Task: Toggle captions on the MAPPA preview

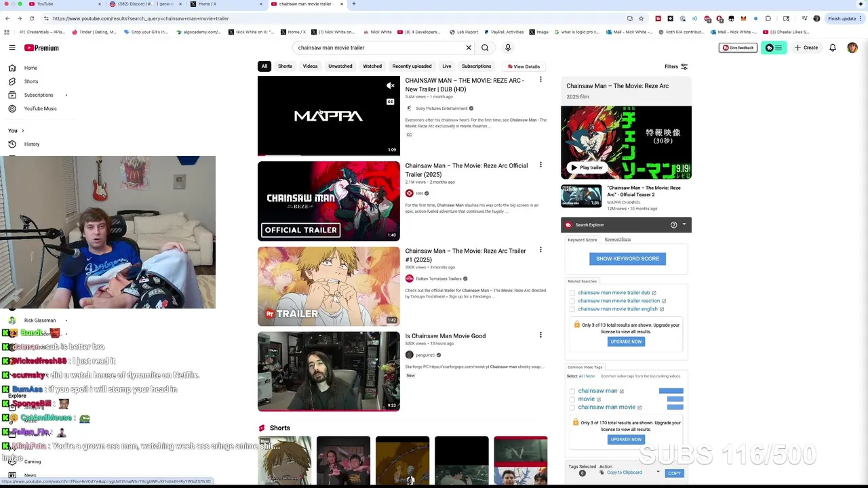Action: [390, 102]
